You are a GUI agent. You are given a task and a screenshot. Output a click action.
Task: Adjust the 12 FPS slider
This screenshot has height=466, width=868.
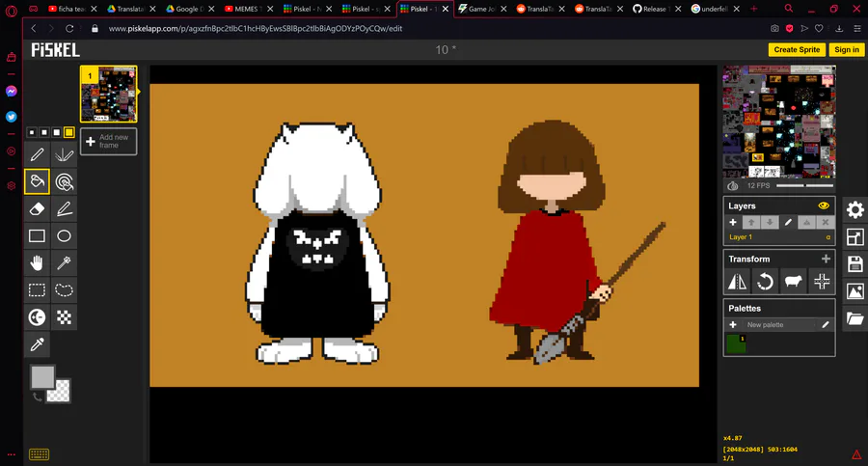coord(804,185)
